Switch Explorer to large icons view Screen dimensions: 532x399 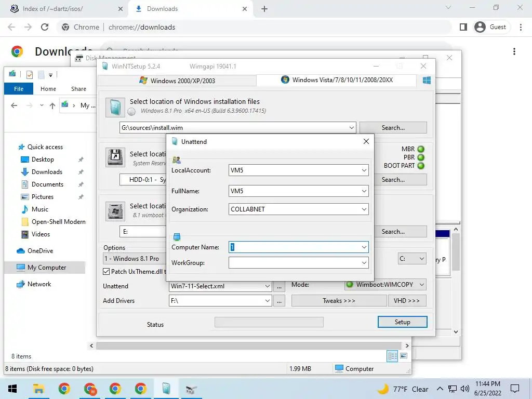point(404,356)
